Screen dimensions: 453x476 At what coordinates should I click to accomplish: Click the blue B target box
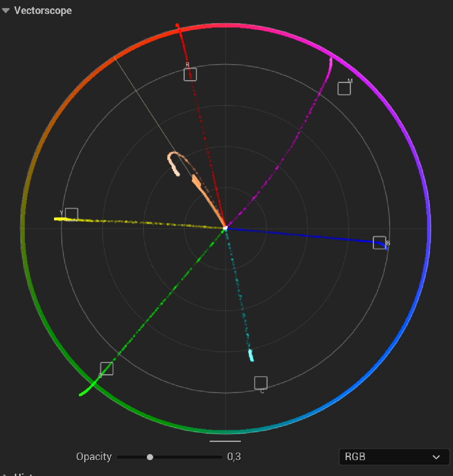(379, 243)
